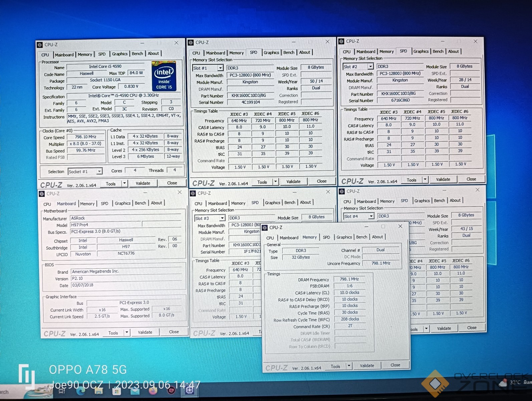
Task: Open Microsoft Edge from the taskbar
Action: click(81, 391)
